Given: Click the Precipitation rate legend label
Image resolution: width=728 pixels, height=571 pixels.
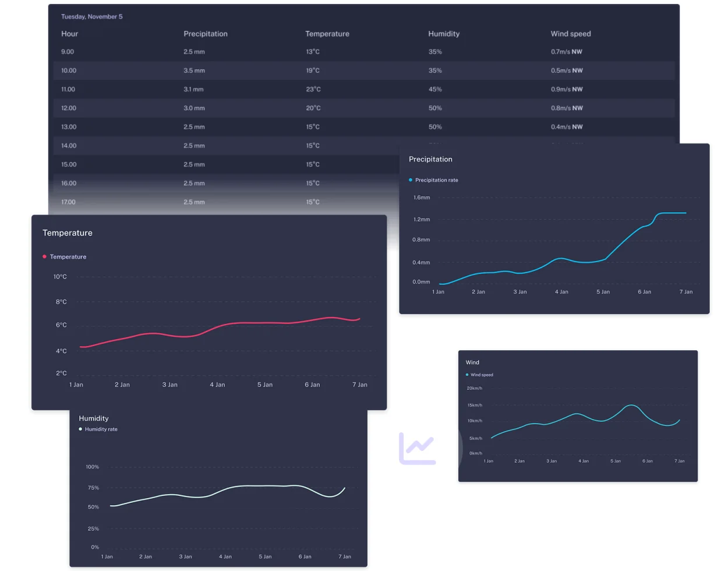Looking at the screenshot, I should coord(437,180).
